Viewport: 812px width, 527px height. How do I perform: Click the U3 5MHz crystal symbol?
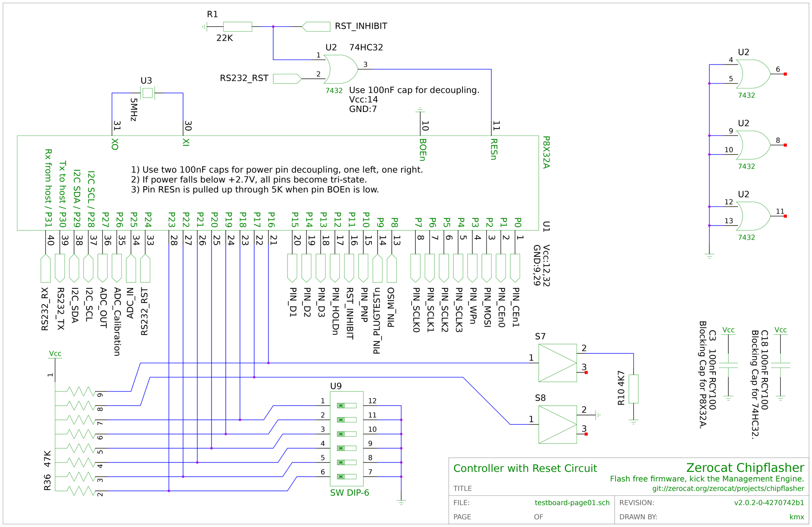(x=147, y=93)
